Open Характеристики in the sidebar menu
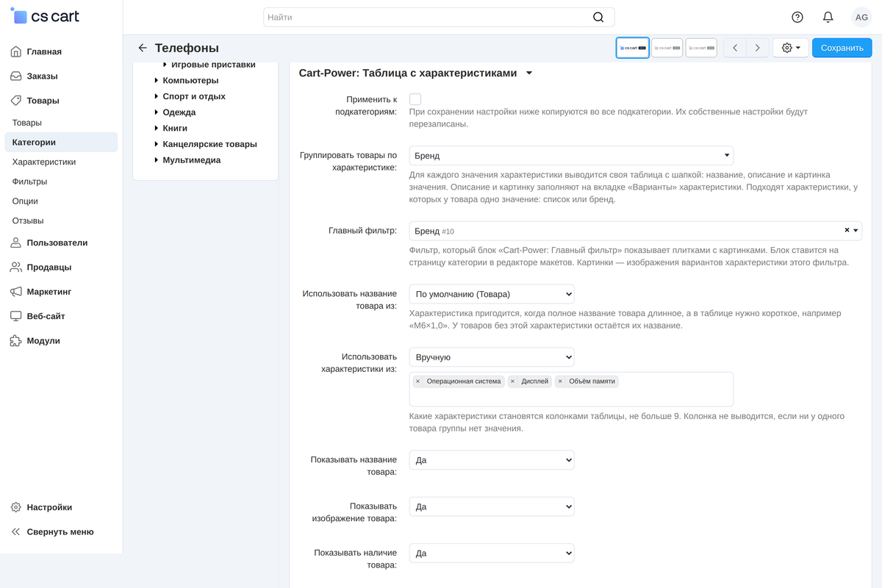 (44, 162)
